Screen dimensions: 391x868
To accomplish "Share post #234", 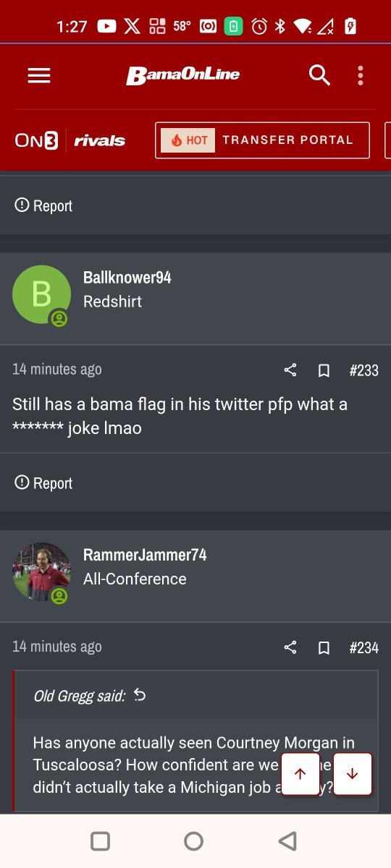I will pyautogui.click(x=290, y=647).
